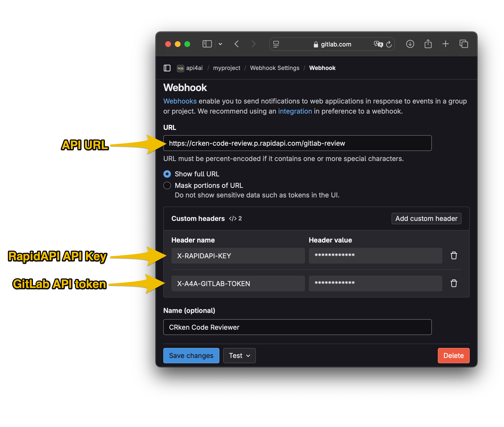Open sidebar options dropdown chevron

[x=220, y=44]
